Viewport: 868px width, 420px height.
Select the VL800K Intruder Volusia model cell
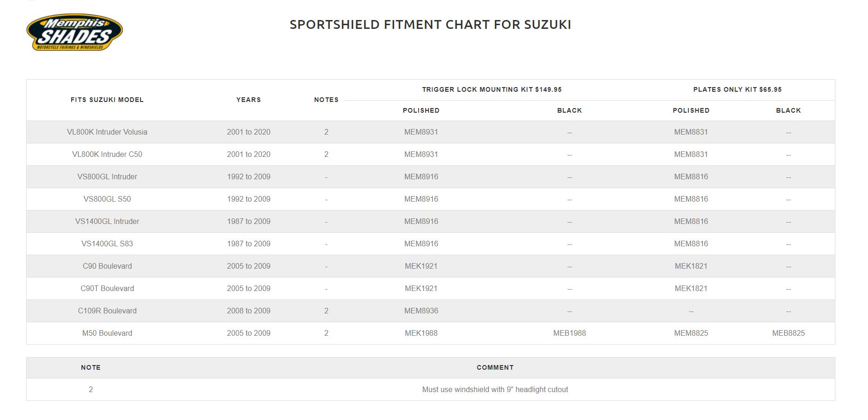(x=107, y=132)
